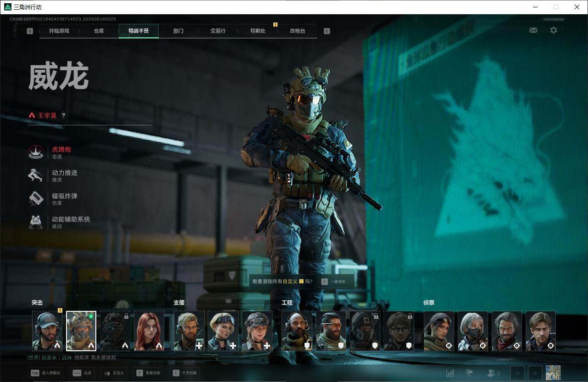Screen dimensions: 588x382
Task: Select the dark-haired woman operator under 侦察
Action: point(439,331)
